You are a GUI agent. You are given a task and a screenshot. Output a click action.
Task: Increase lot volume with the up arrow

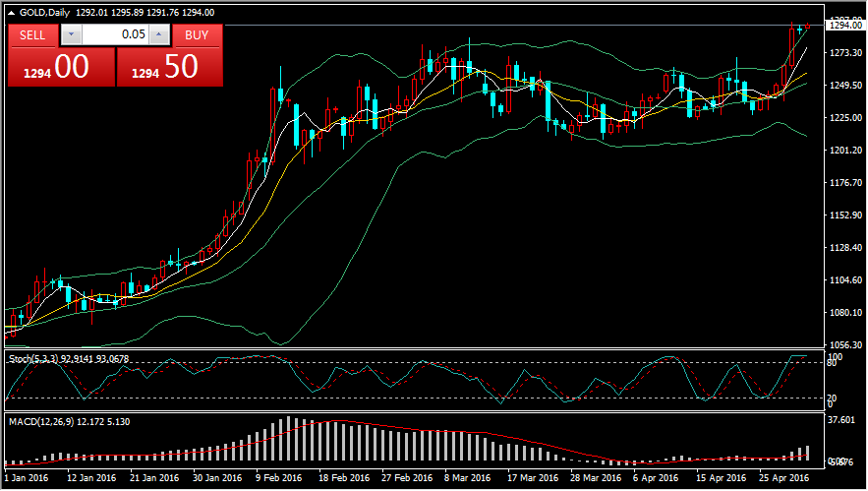tap(159, 34)
